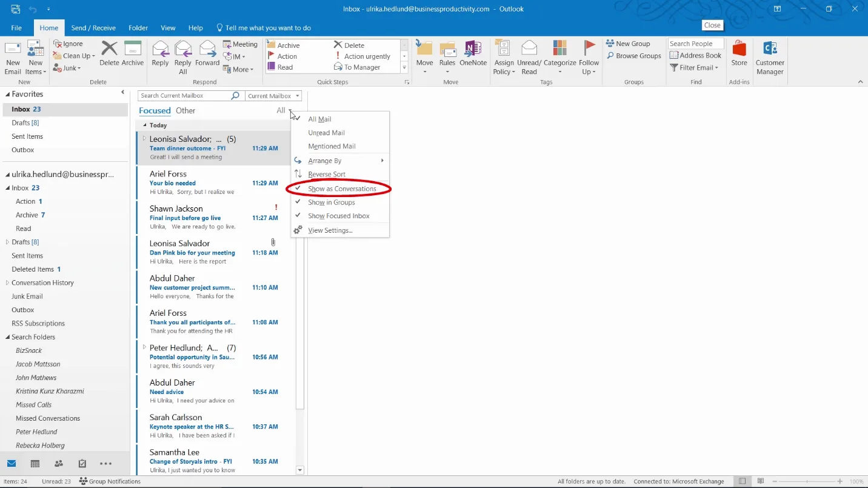Reply with a Meeting request
868x488 pixels.
pyautogui.click(x=240, y=44)
